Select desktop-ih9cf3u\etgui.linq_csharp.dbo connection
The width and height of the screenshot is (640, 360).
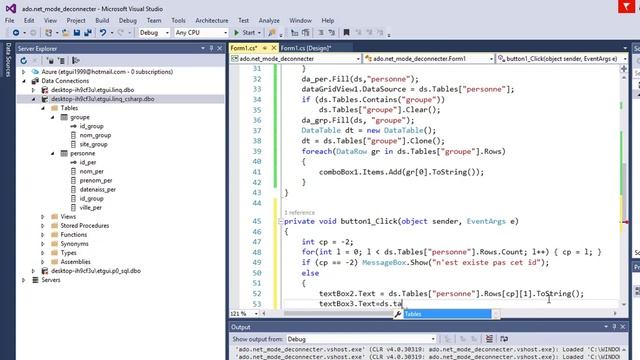102,99
